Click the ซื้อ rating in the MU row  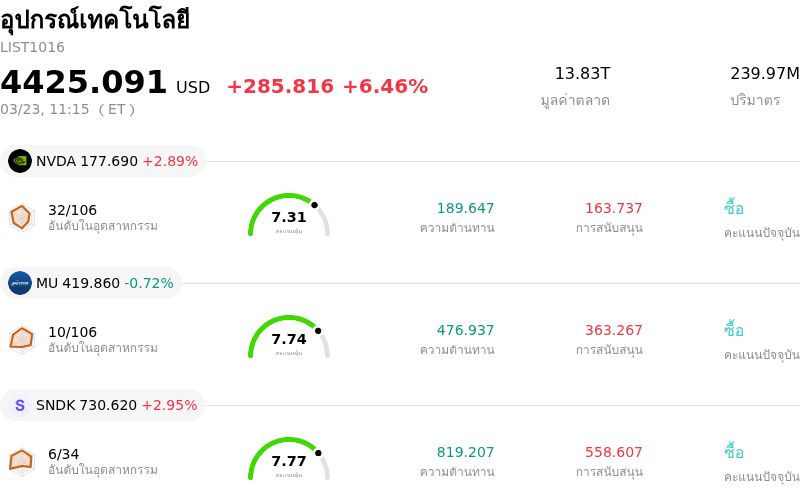click(x=734, y=330)
